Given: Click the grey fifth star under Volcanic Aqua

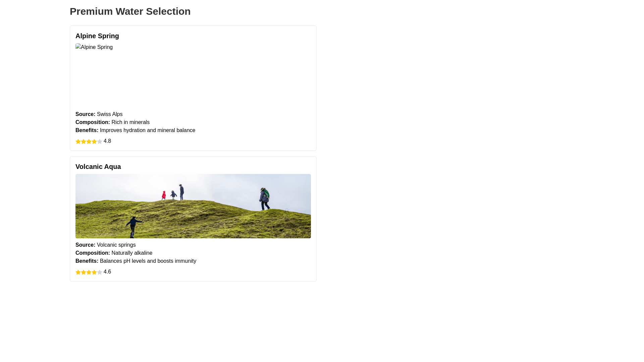Looking at the screenshot, I should coord(100,272).
